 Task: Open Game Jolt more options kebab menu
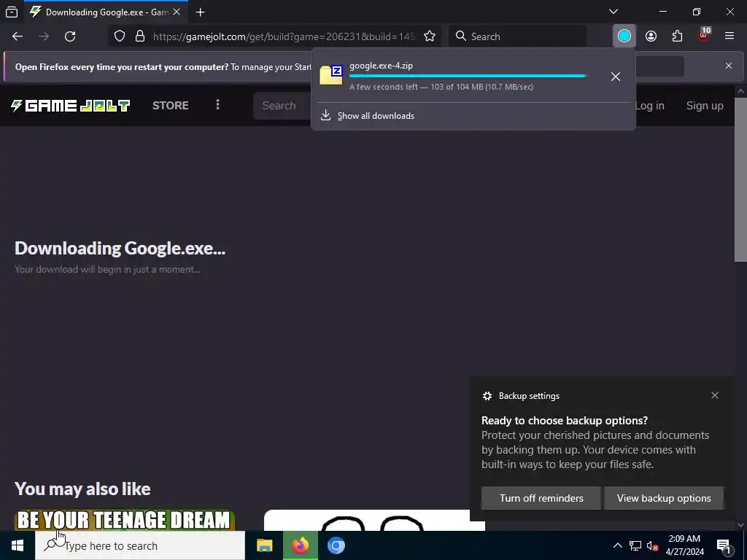point(217,105)
